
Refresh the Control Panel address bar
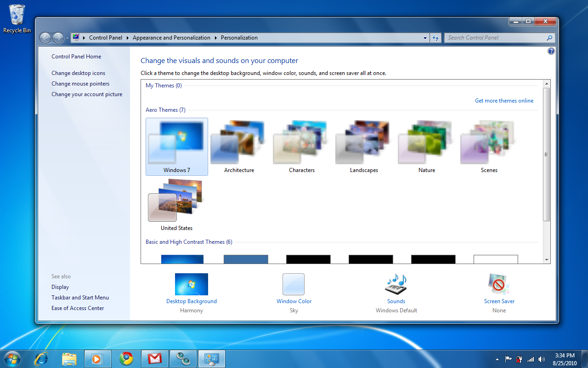(435, 38)
